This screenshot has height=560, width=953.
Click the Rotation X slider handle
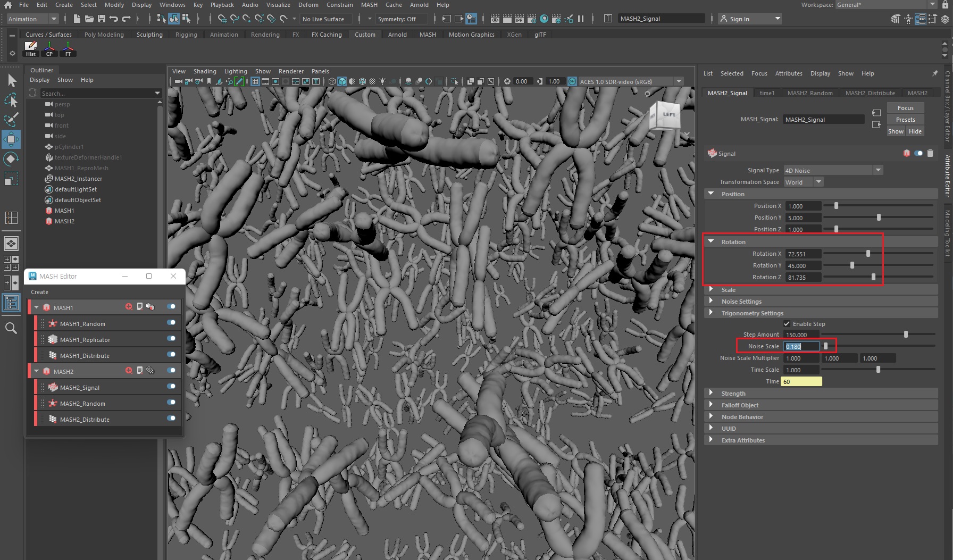pos(868,254)
